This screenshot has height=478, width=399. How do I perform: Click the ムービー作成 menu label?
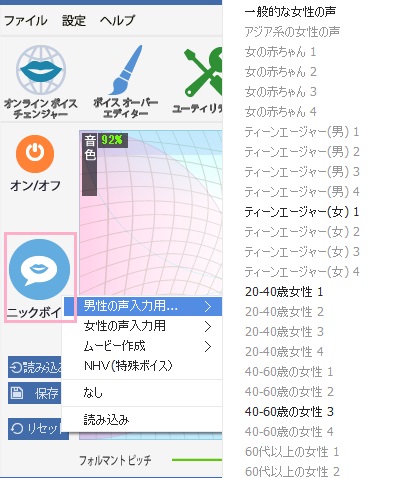[x=115, y=346]
